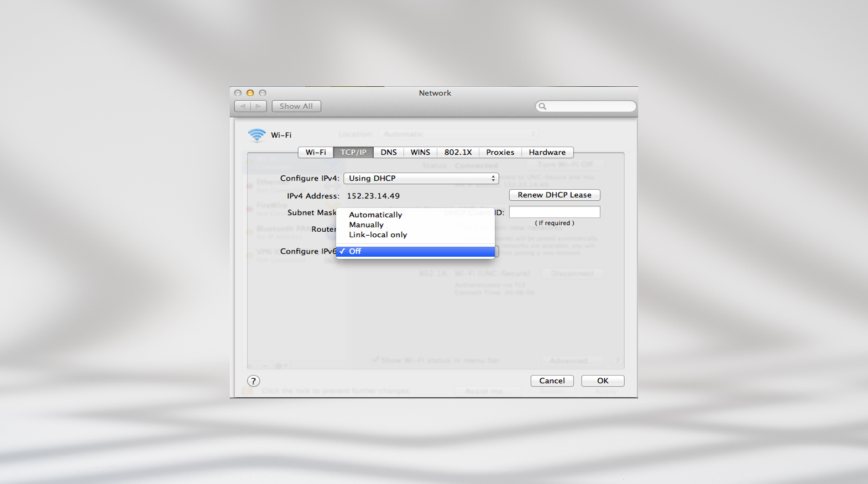The height and width of the screenshot is (484, 868).
Task: Go forward with the right arrow button
Action: pos(259,106)
